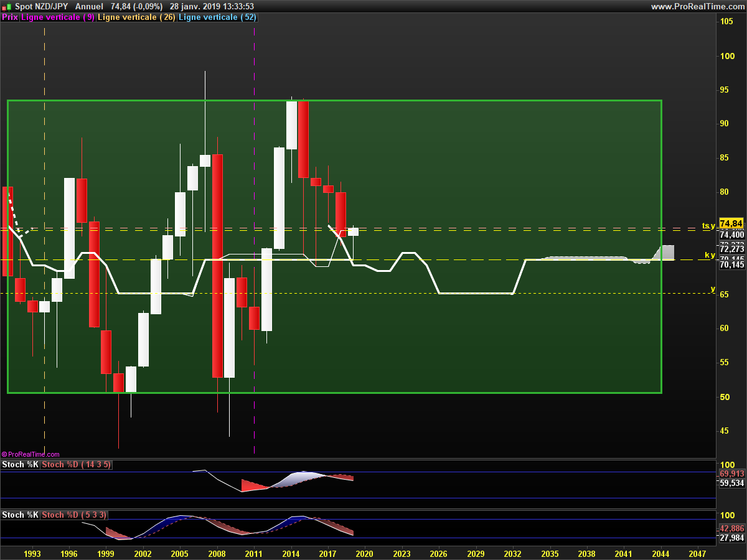Click the 60 price axis label
This screenshot has width=747, height=560.
[x=725, y=328]
